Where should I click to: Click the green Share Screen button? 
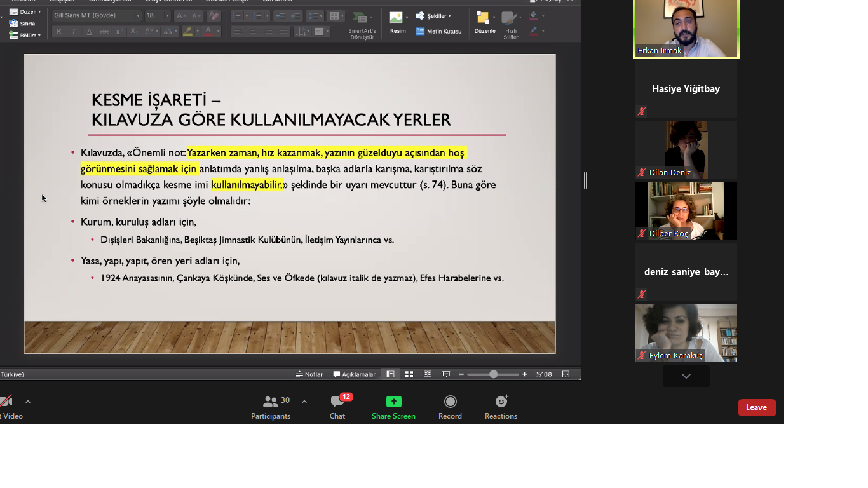click(x=393, y=407)
